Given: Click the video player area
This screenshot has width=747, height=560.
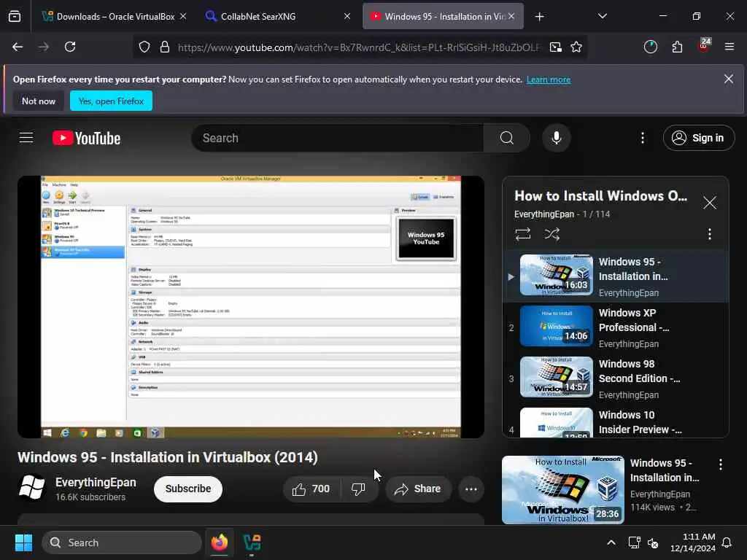Looking at the screenshot, I should [251, 307].
